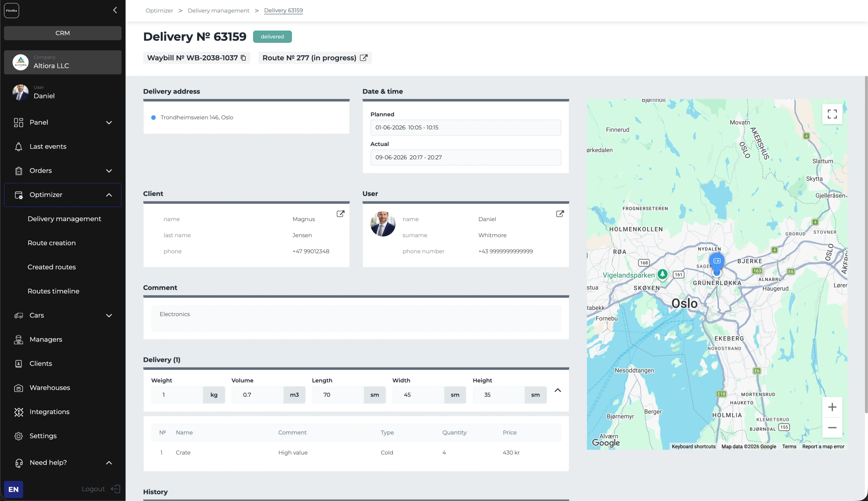This screenshot has height=501, width=868.
Task: Click the Need help headset icon
Action: pos(19,463)
